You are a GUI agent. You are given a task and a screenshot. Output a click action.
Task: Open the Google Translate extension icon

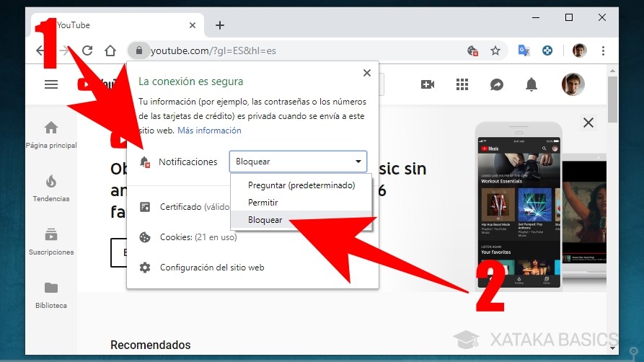pyautogui.click(x=524, y=50)
